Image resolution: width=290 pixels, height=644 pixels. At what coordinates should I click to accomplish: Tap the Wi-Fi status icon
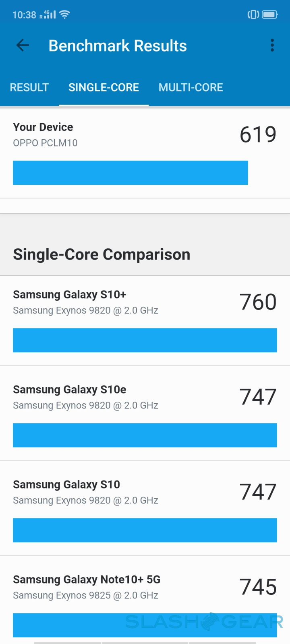65,15
